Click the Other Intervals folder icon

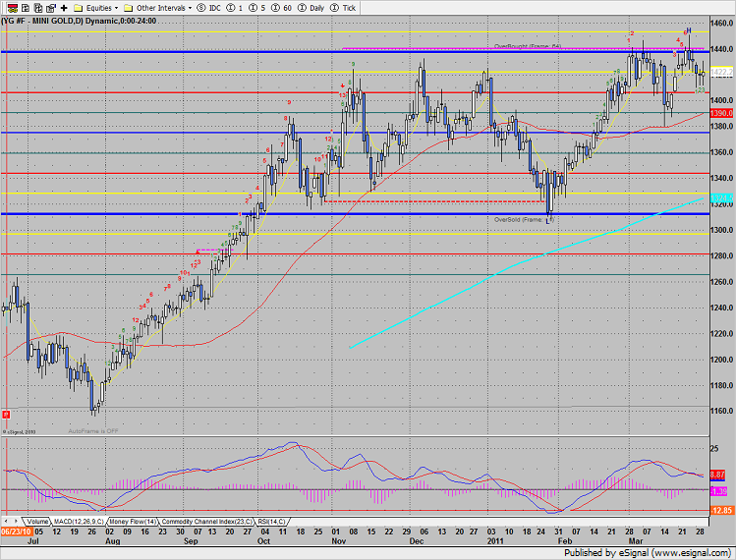pyautogui.click(x=128, y=8)
